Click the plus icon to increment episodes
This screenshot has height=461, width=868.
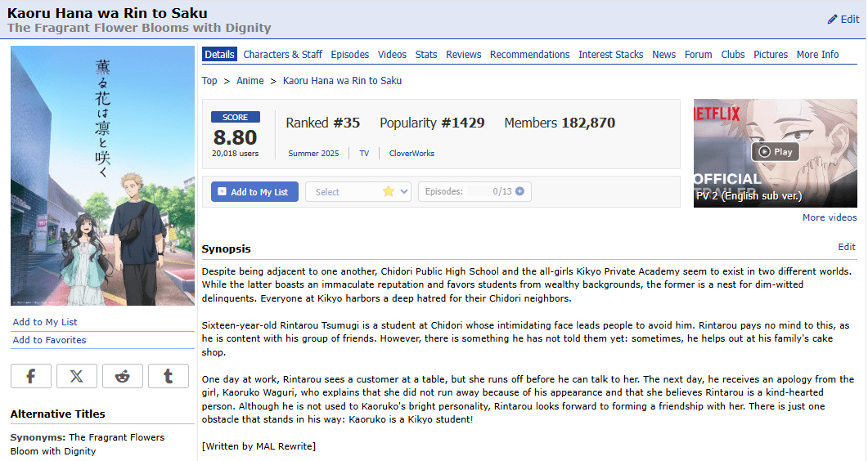pyautogui.click(x=519, y=191)
